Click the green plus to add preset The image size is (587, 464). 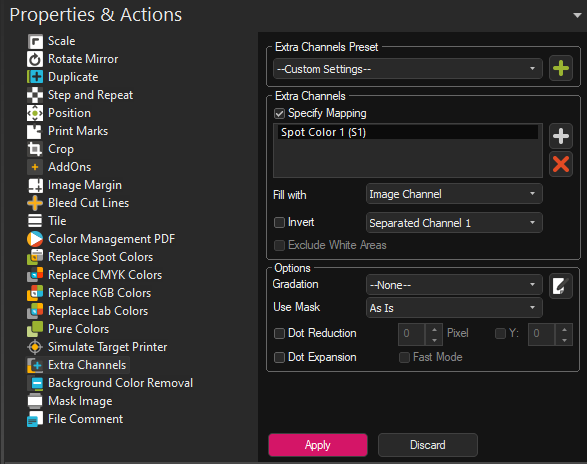click(560, 68)
